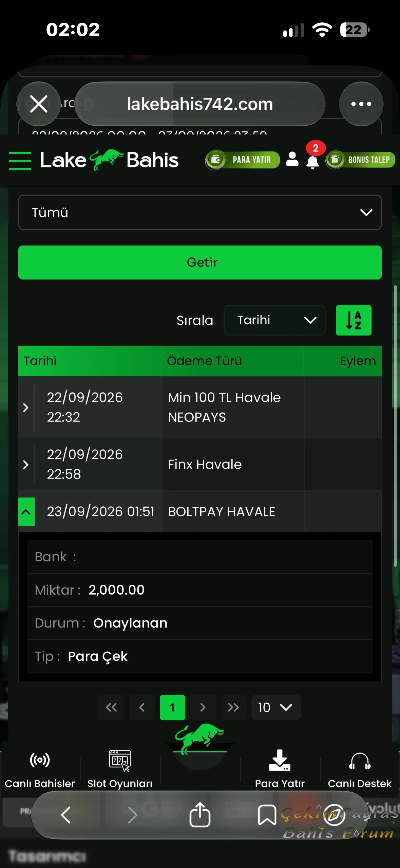Tap the battery indicator in status bar

pyautogui.click(x=355, y=30)
